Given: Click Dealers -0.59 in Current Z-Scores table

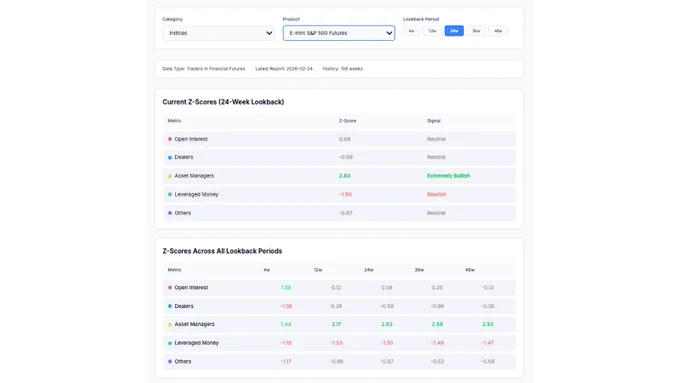Looking at the screenshot, I should (x=346, y=157).
